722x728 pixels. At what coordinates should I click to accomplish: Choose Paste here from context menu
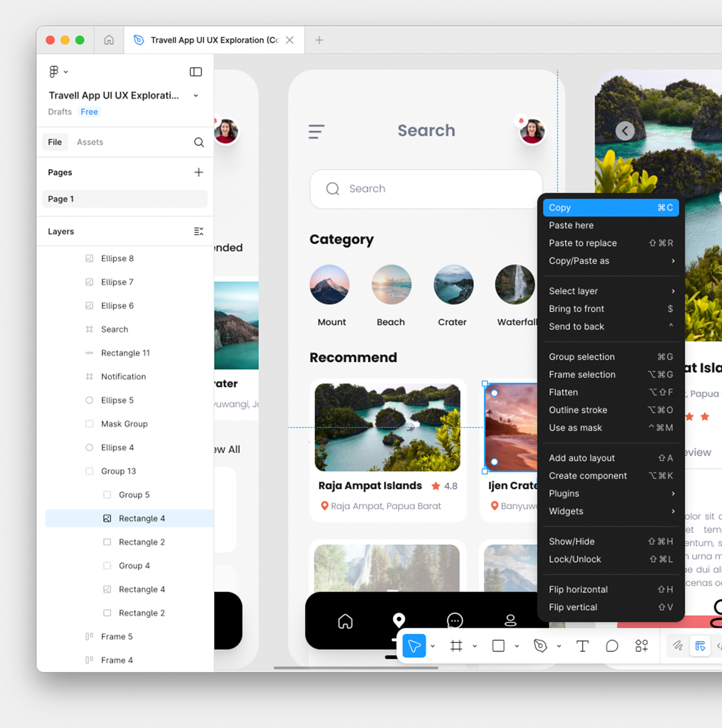611,225
